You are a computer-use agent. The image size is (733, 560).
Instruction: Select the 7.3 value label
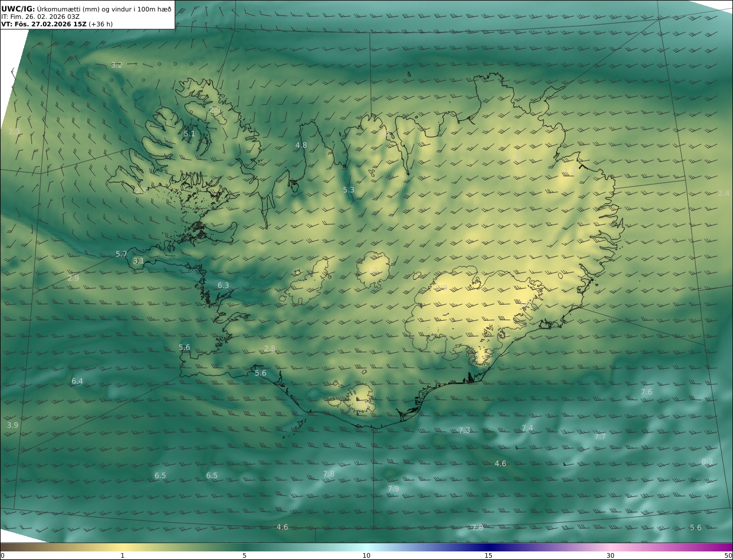point(464,431)
